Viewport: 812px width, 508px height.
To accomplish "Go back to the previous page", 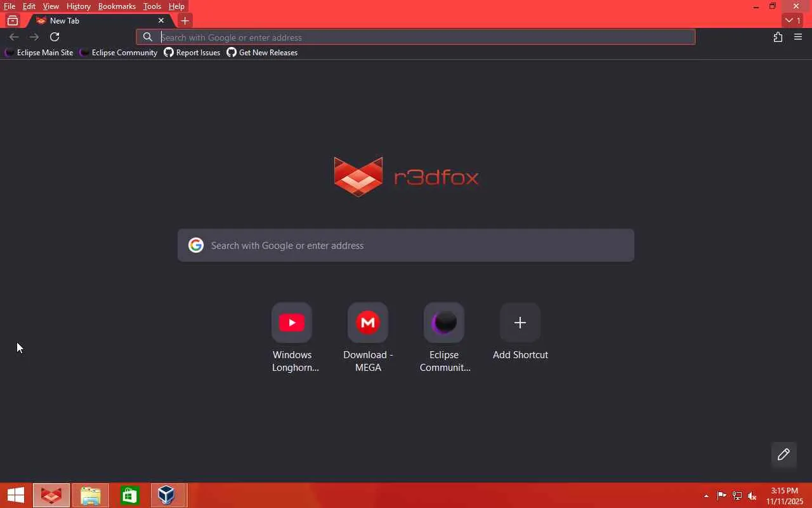I will click(x=14, y=37).
